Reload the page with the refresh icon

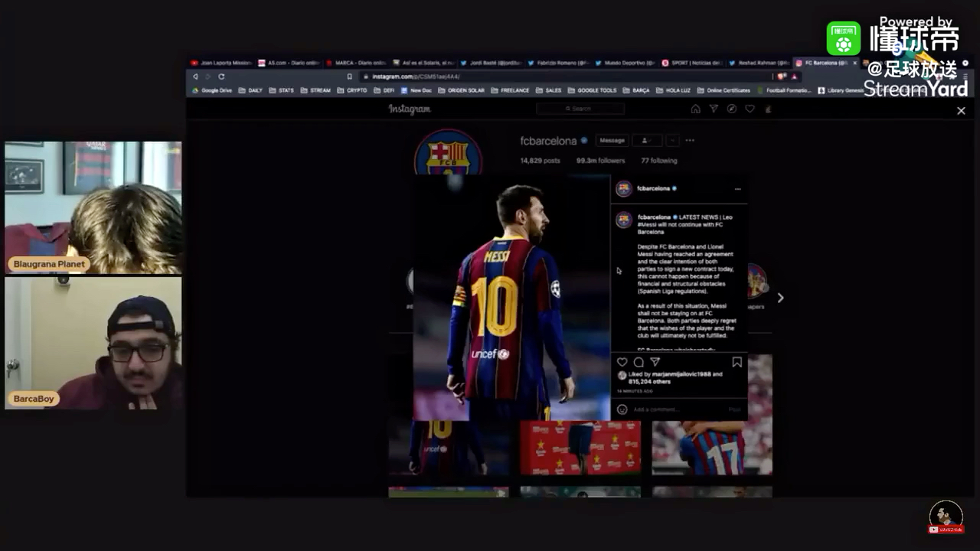tap(221, 77)
